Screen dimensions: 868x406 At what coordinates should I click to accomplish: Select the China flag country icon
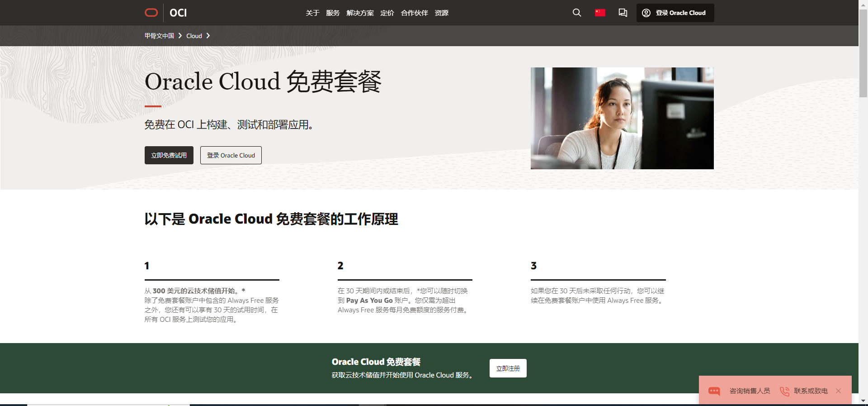(600, 13)
